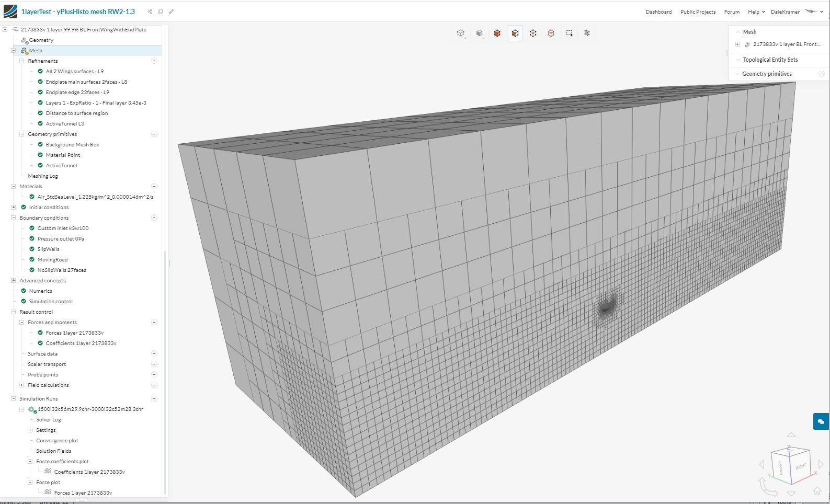Viewport: 830px width, 504px height.
Task: Click the Geometry tree icon
Action: [24, 40]
